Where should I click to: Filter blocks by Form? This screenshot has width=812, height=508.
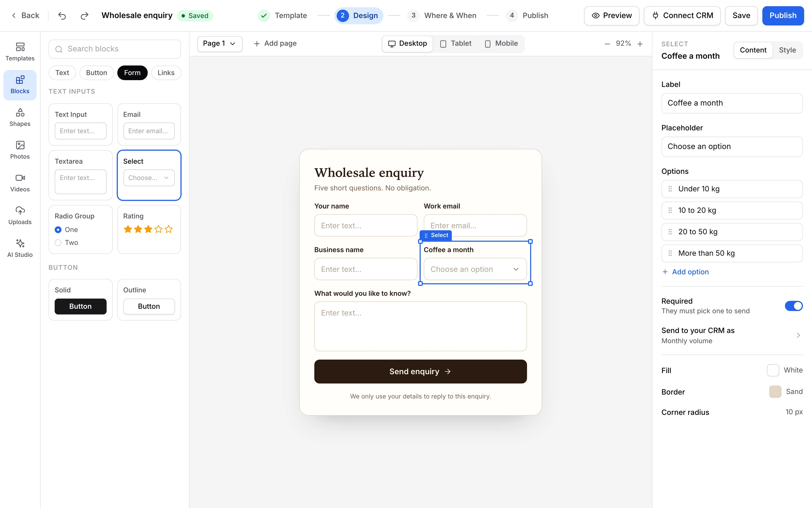tap(132, 73)
